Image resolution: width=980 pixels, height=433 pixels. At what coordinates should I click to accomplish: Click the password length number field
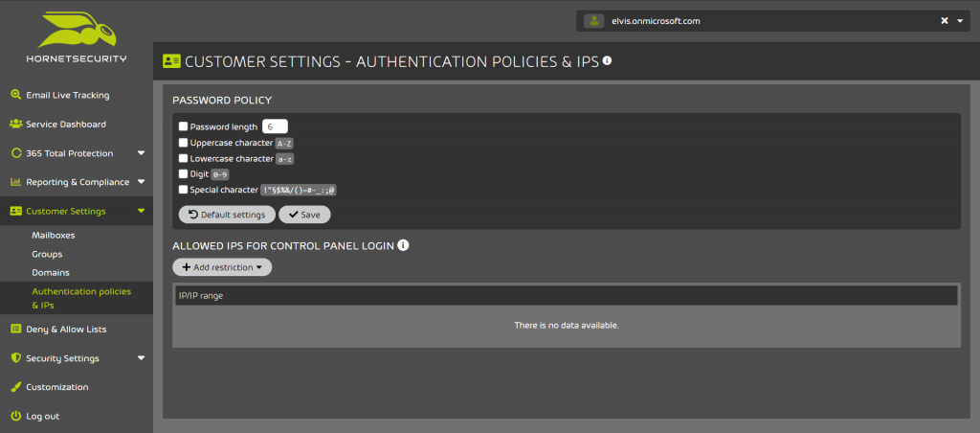coord(275,126)
